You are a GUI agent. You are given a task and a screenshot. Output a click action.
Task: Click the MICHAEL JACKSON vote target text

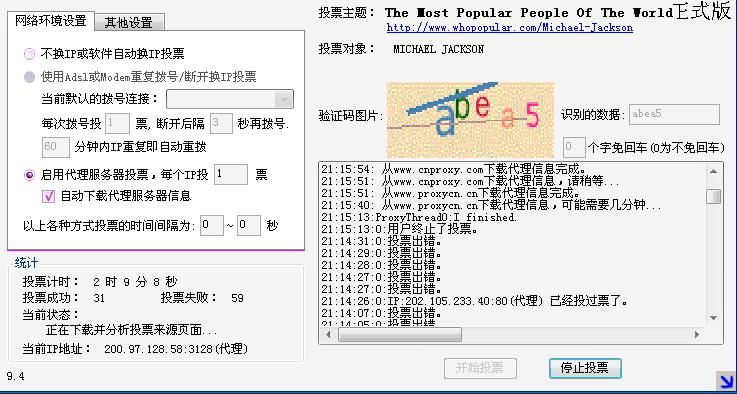coord(438,49)
